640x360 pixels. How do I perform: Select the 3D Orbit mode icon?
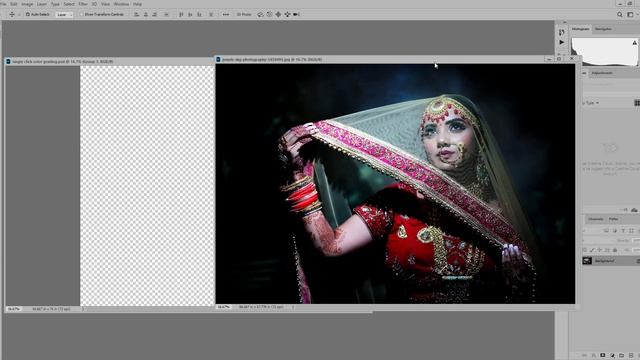[x=260, y=14]
